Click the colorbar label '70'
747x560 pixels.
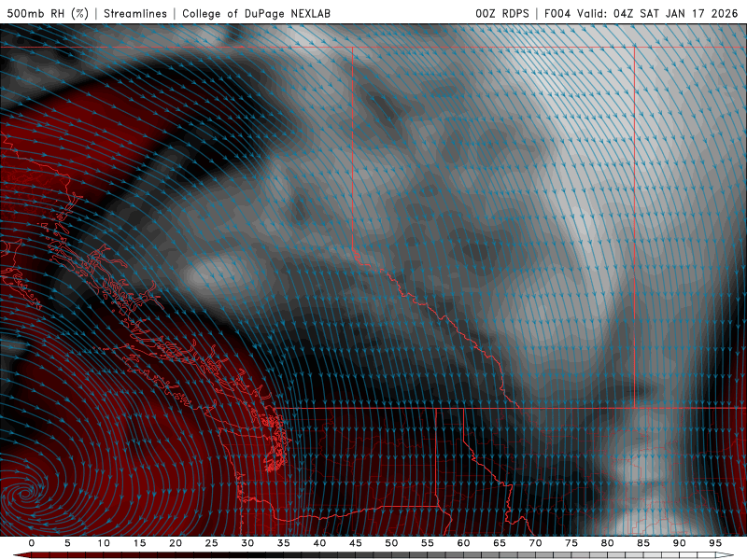(535, 543)
